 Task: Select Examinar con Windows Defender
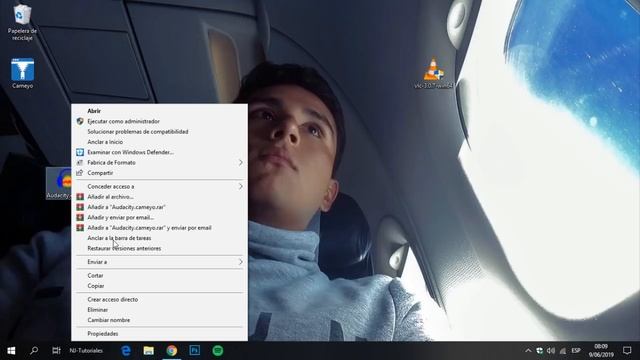point(159,152)
